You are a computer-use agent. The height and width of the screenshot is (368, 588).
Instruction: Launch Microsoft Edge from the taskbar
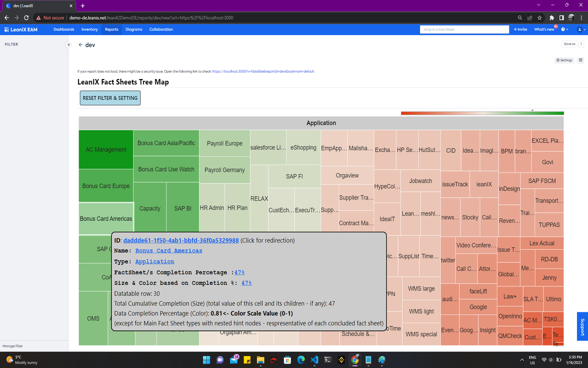(301, 360)
